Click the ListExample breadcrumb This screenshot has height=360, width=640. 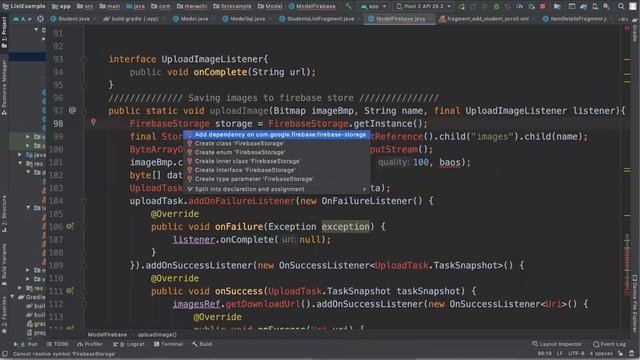(24, 6)
